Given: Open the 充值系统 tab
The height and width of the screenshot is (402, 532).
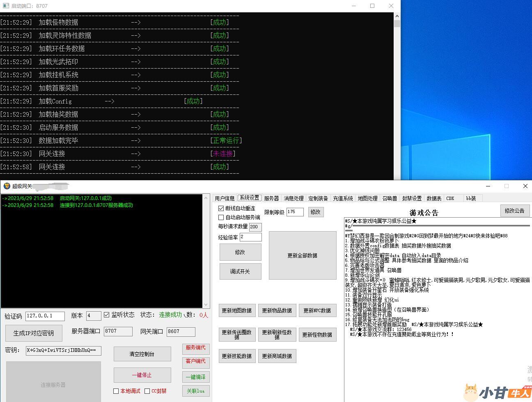Looking at the screenshot, I should [343, 198].
